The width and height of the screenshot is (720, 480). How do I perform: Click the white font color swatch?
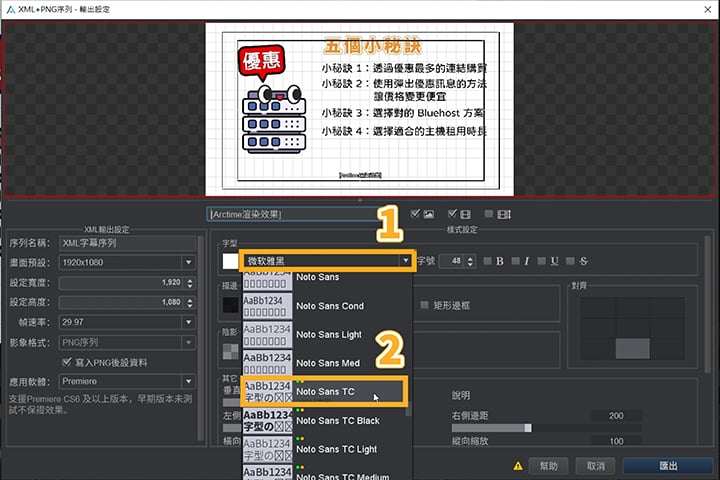pos(230,261)
